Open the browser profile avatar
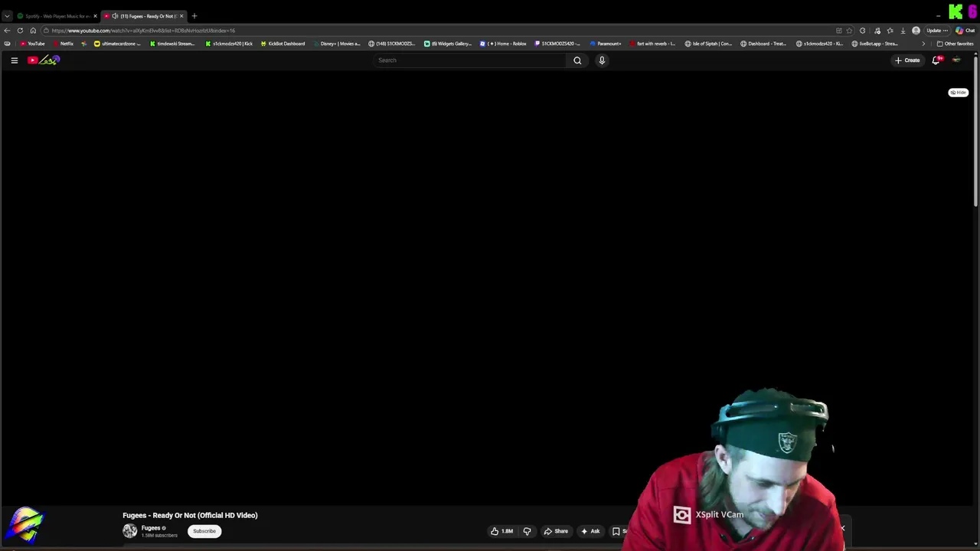Screen dimensions: 980x551 916,31
